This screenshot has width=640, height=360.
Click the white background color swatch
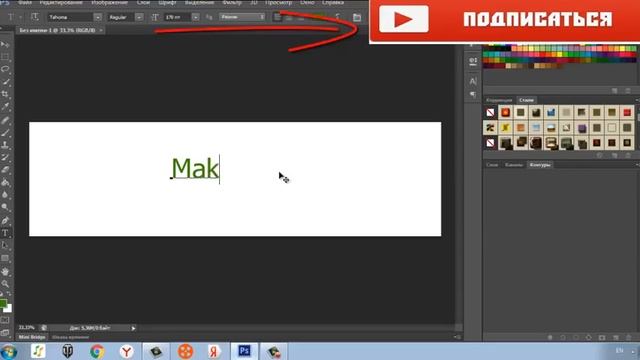[9, 309]
